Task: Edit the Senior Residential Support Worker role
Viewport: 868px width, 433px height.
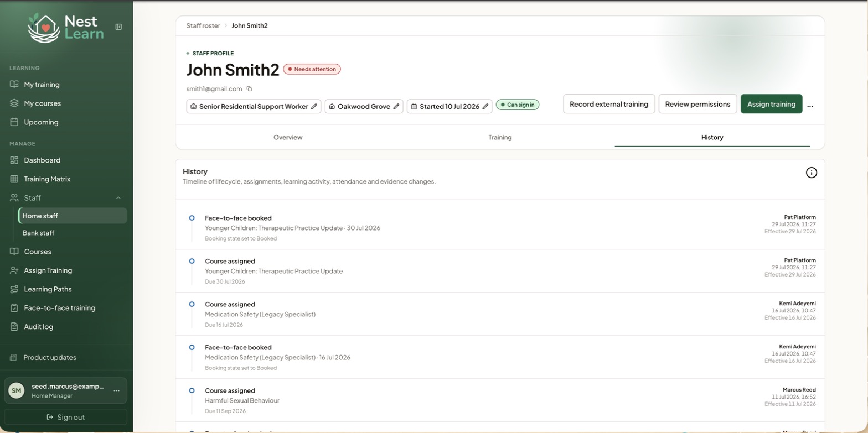Action: [314, 107]
